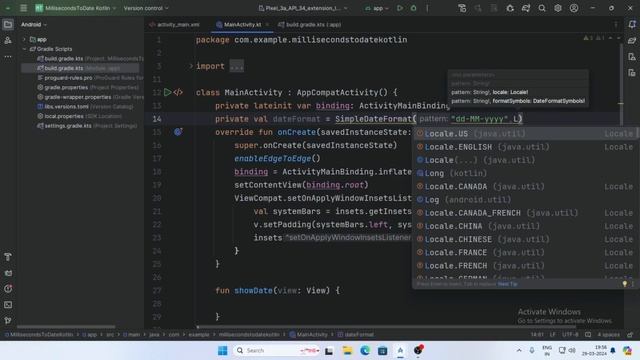The width and height of the screenshot is (640, 360).
Task: Open Build tool window hammer icon
Action: 8,257
